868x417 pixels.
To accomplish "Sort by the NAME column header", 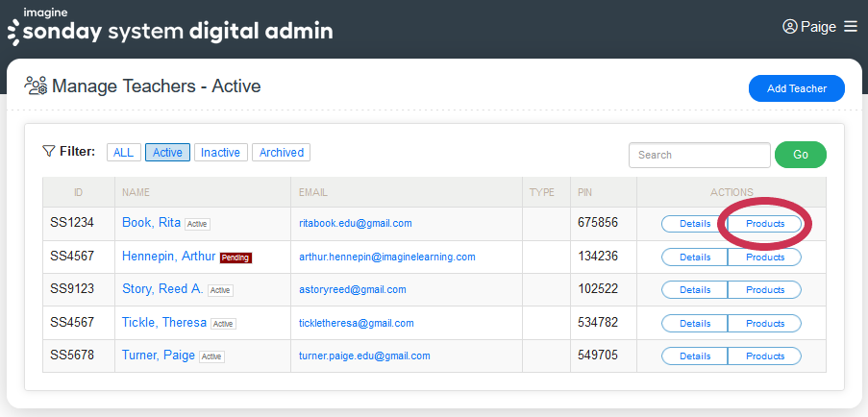I will (136, 192).
